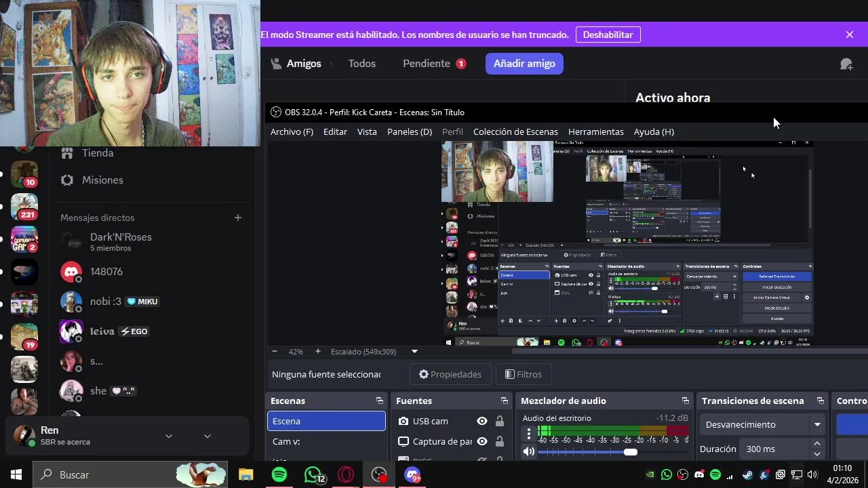Open Colección de Escenas menu
The image size is (868, 488).
(x=515, y=132)
